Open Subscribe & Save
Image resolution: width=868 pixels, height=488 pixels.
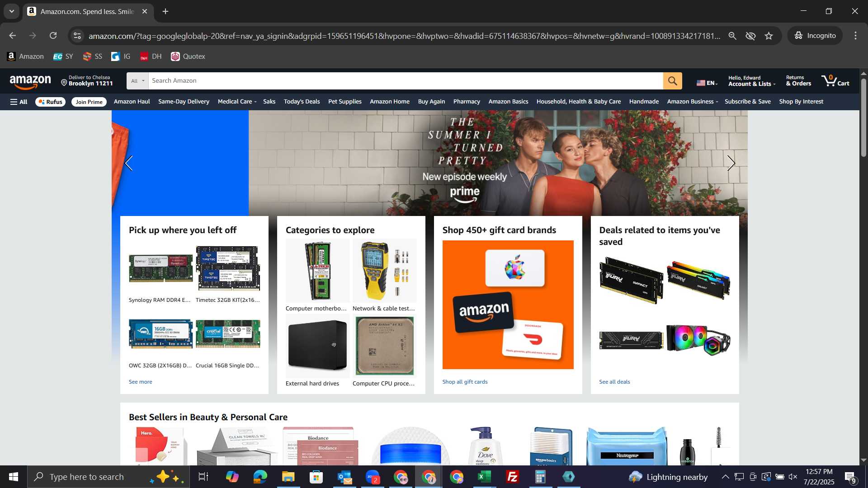747,102
